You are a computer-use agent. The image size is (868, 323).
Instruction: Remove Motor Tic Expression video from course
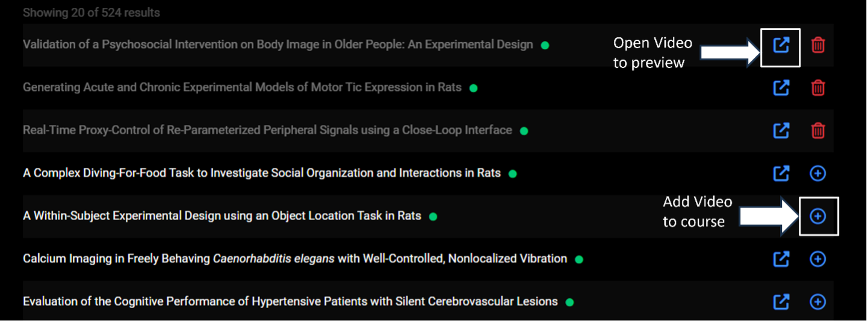817,88
